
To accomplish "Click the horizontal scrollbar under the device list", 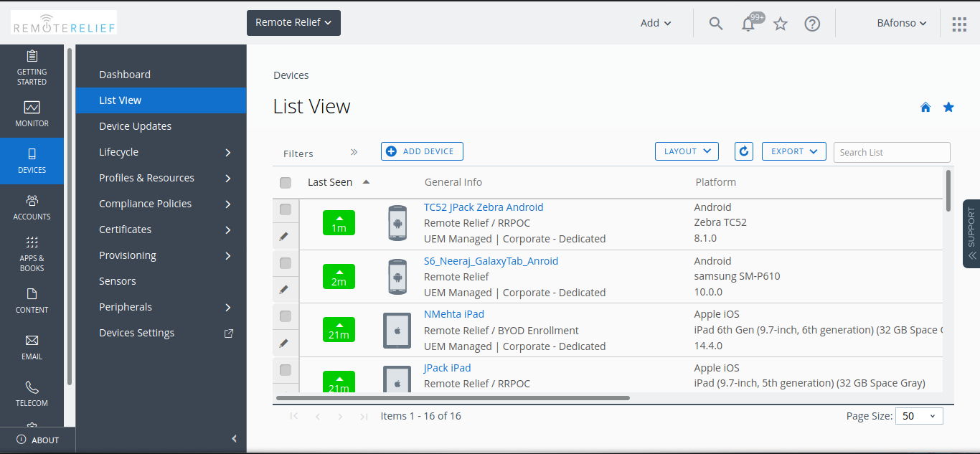I will (x=452, y=397).
